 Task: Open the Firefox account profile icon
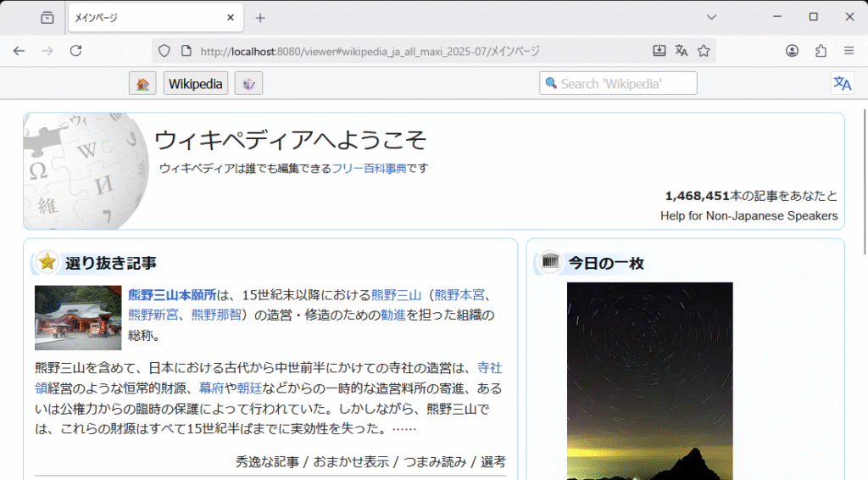point(792,51)
